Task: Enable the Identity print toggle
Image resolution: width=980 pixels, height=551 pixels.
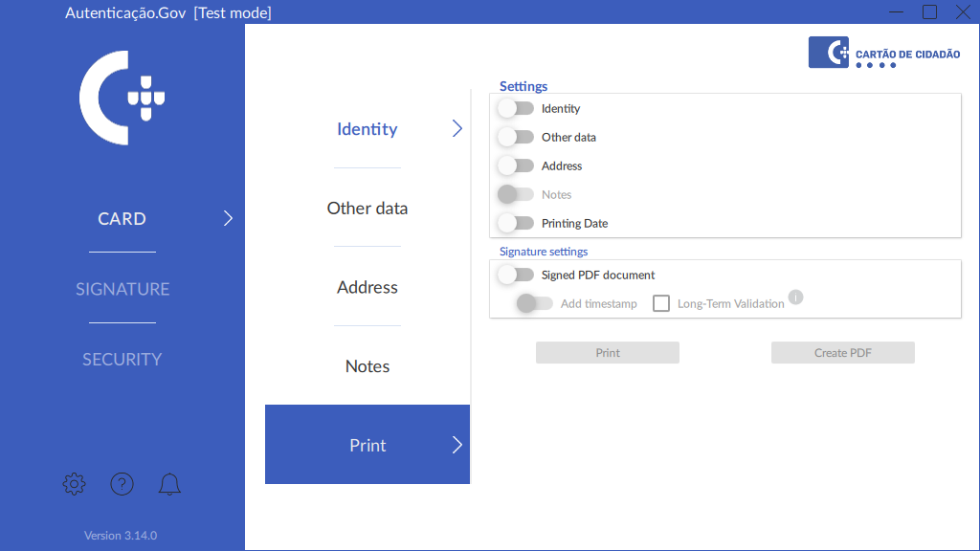Action: pyautogui.click(x=516, y=108)
